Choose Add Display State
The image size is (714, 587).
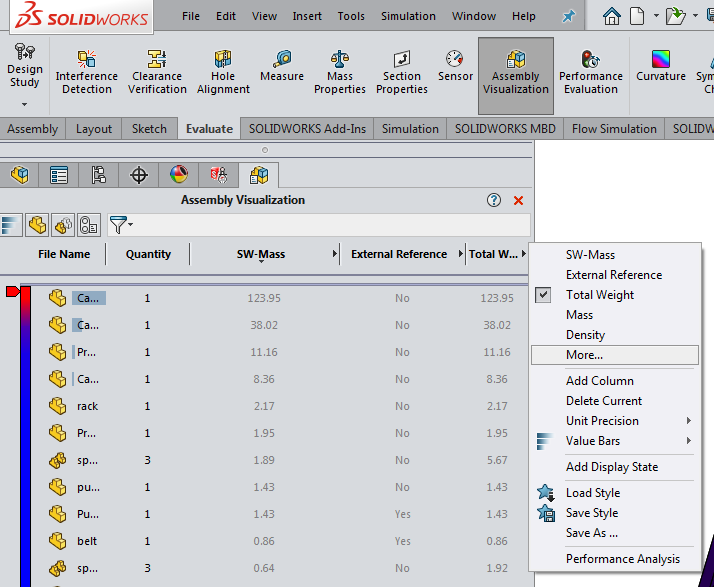coord(615,467)
